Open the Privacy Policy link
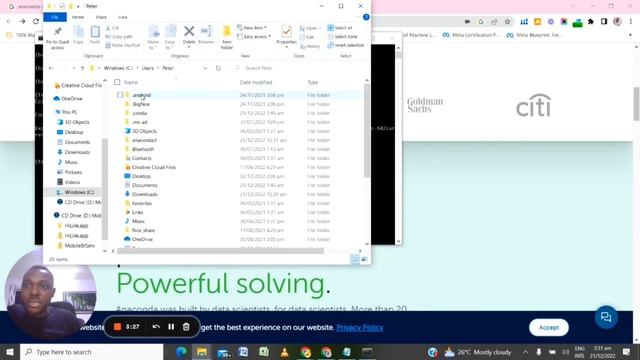The image size is (640, 360). coord(360,327)
